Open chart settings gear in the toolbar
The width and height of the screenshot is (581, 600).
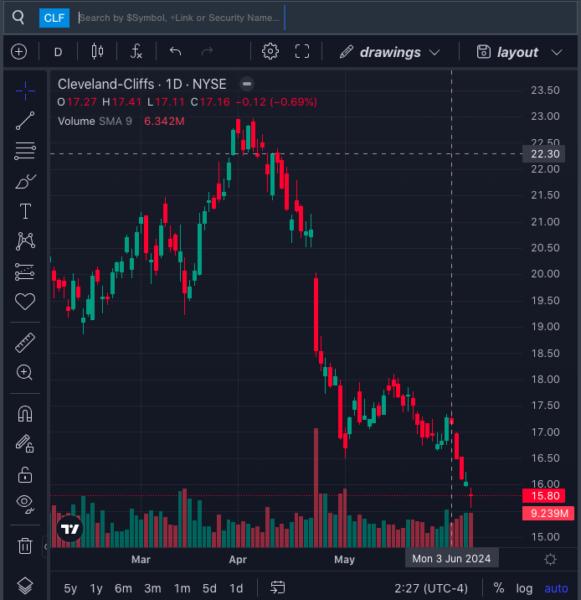(270, 51)
